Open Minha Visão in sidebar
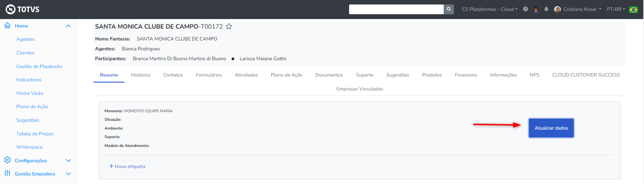This screenshot has height=184, width=644. 30,93
